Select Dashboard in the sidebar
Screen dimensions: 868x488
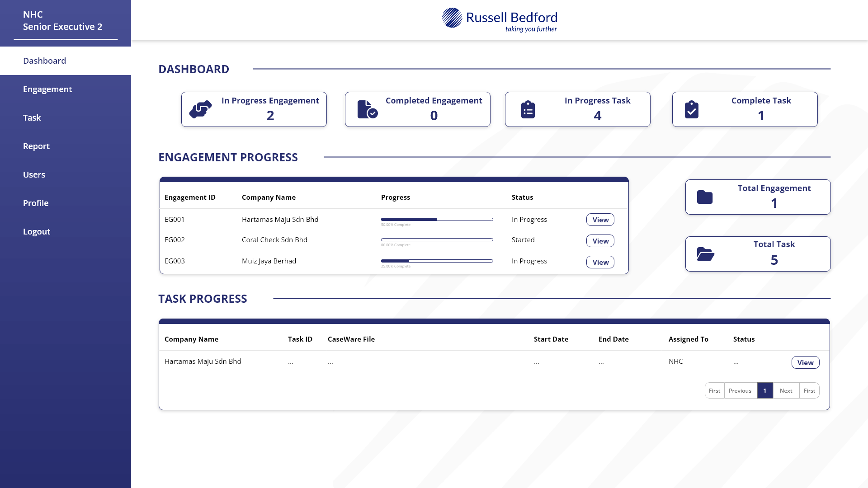tap(44, 61)
